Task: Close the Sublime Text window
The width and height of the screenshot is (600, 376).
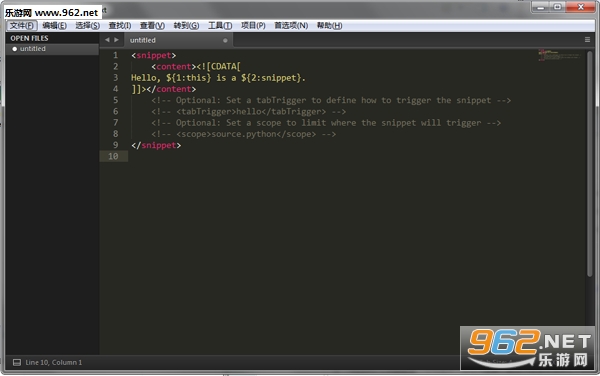Action: point(580,7)
